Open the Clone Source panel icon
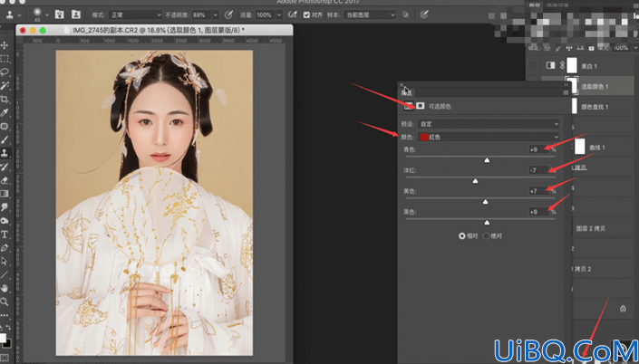This screenshot has width=639, height=364. (x=76, y=14)
